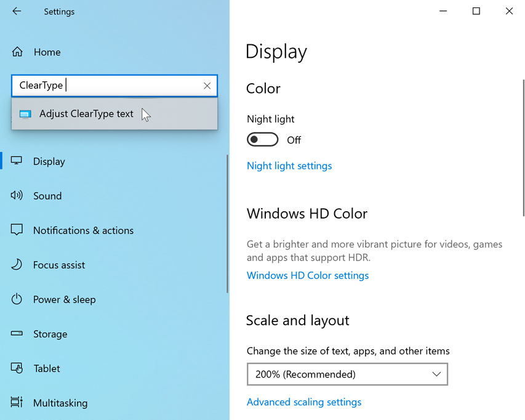525x420 pixels.
Task: Open the Sound settings page
Action: point(47,196)
